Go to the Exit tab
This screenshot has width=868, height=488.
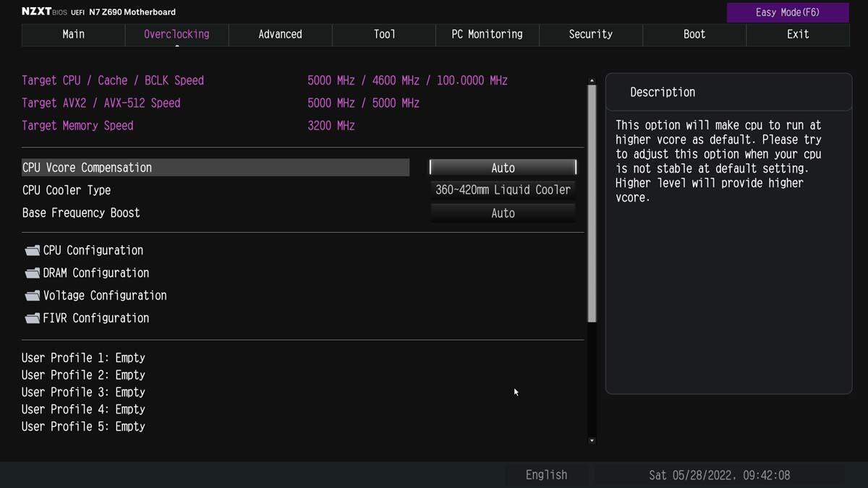[798, 34]
